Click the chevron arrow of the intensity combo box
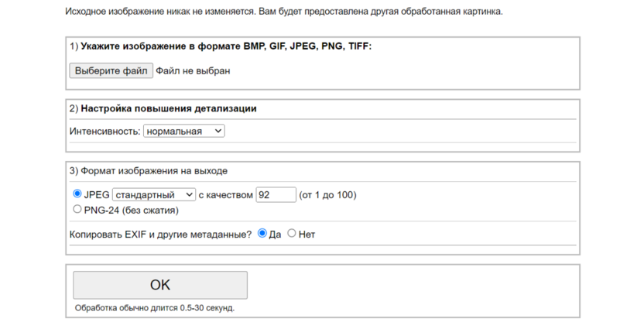Image resolution: width=644 pixels, height=322 pixels. 218,132
